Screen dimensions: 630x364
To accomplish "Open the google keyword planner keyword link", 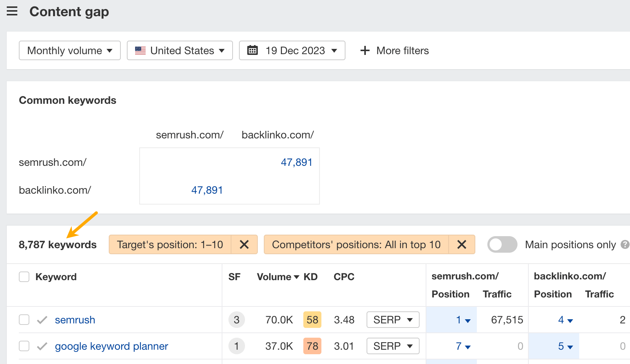I will [x=111, y=346].
